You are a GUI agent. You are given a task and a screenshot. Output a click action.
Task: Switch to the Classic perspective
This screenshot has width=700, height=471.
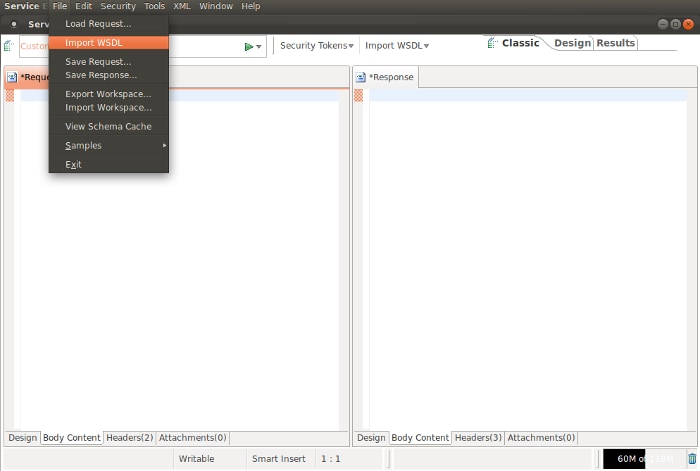(x=521, y=43)
